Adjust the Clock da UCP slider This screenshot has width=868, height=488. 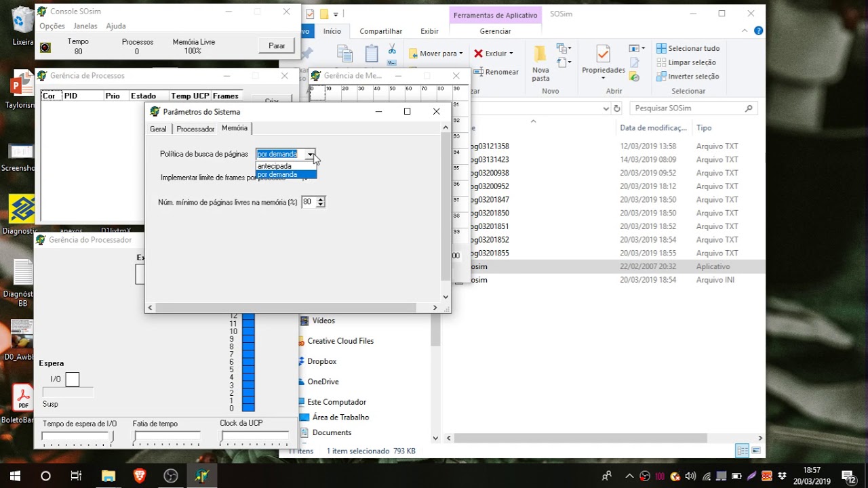pyautogui.click(x=255, y=437)
